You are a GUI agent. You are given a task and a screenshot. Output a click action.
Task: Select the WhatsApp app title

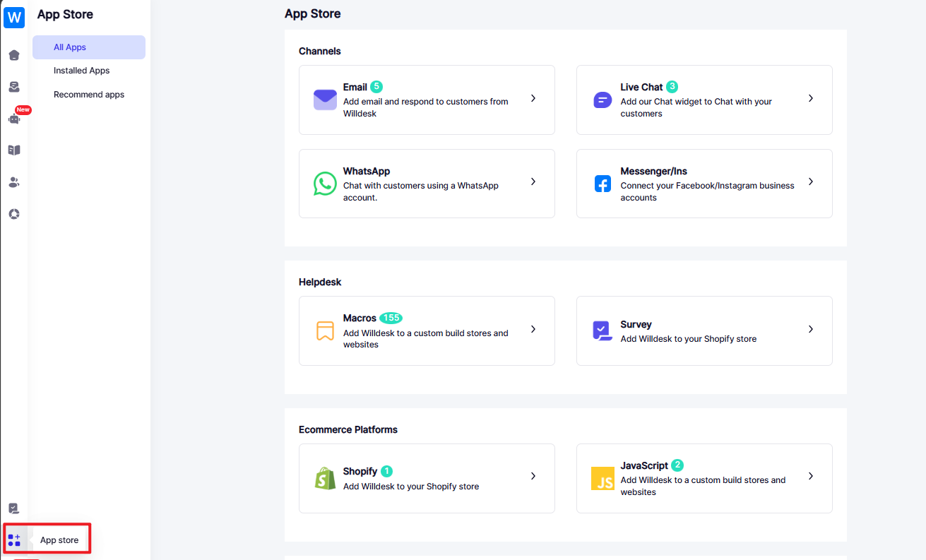(x=367, y=171)
